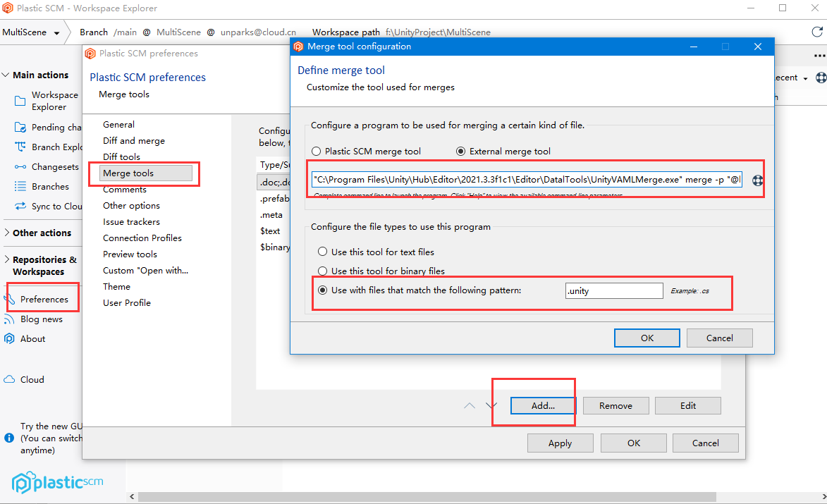Expand the Other actions section
Image resolution: width=827 pixels, height=504 pixels.
(7, 233)
